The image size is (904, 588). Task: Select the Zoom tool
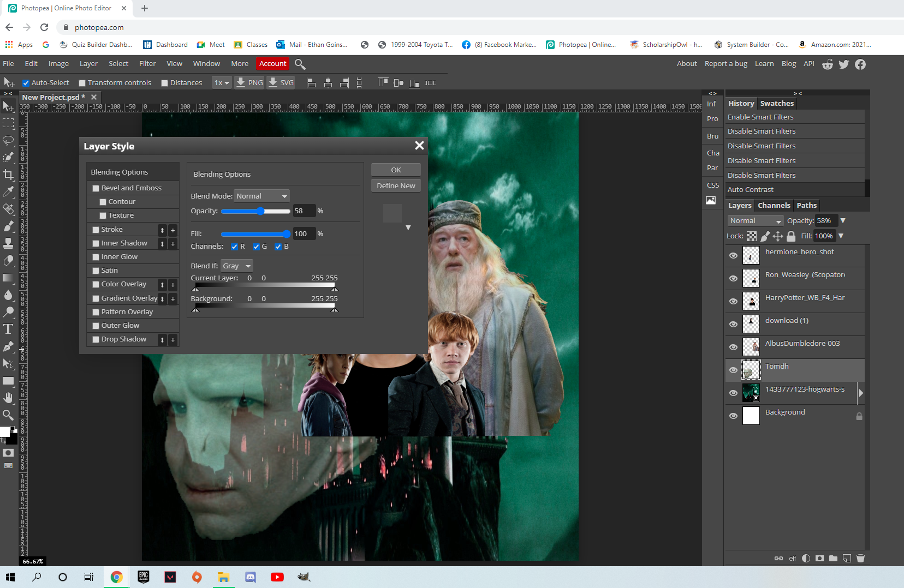(x=8, y=415)
